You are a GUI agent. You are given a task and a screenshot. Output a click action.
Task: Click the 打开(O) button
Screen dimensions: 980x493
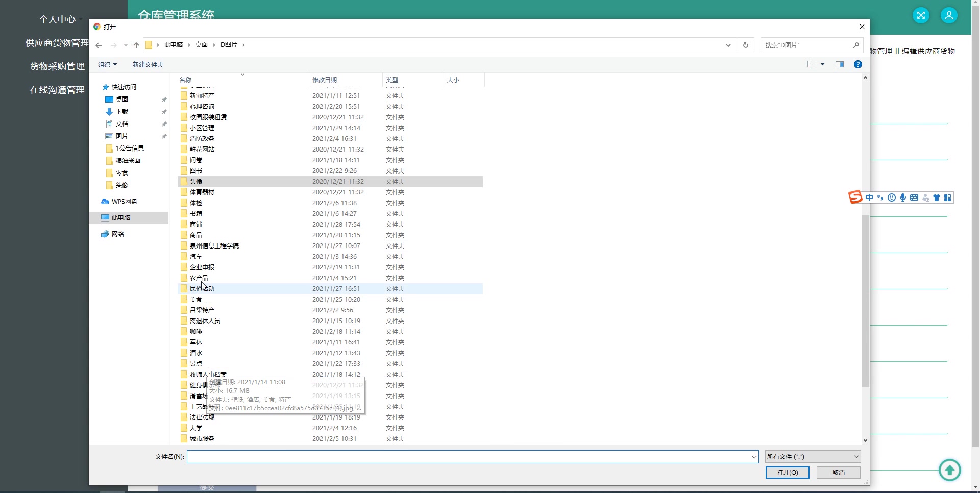point(787,473)
